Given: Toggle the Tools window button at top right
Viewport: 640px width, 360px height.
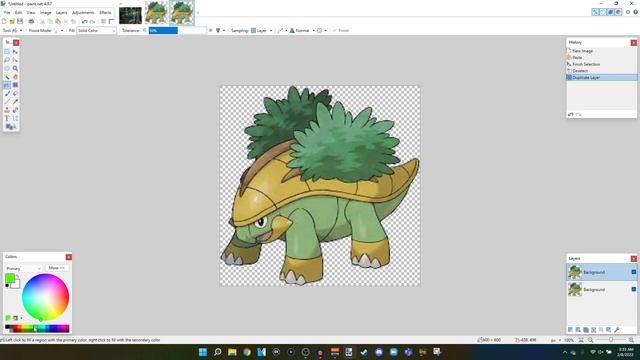Looking at the screenshot, I should (595, 12).
